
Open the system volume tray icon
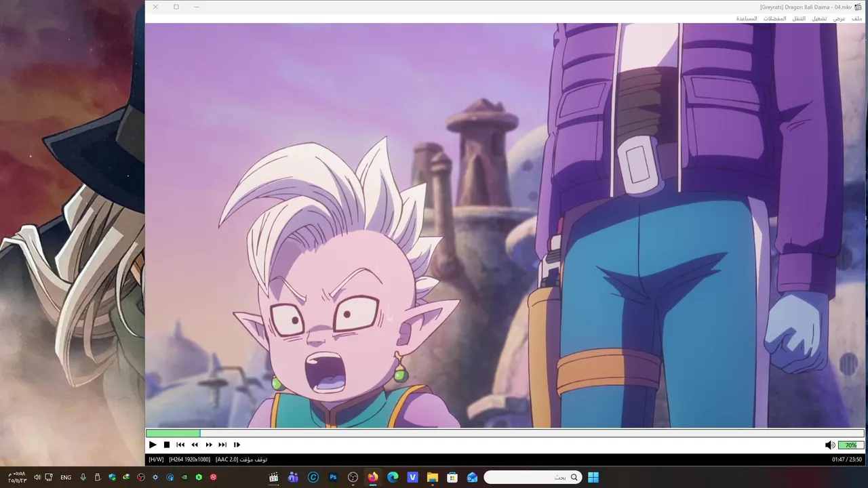pos(37,477)
